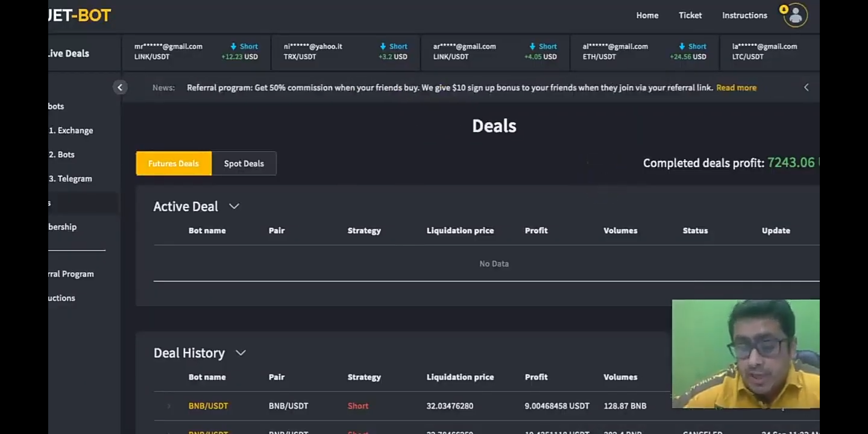
Task: Click Short arrow on ETH/USDT live deal
Action: pyautogui.click(x=682, y=46)
